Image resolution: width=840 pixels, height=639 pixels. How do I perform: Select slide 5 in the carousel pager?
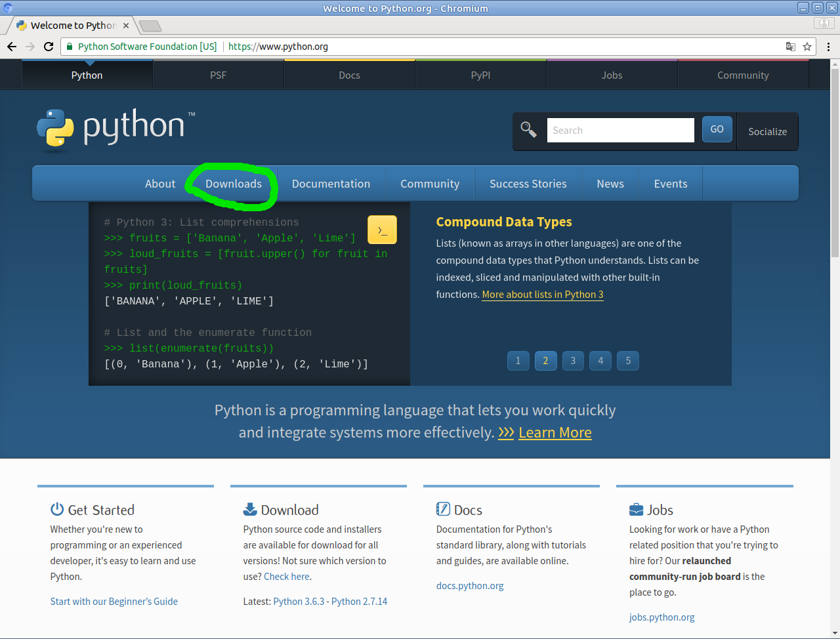tap(627, 360)
